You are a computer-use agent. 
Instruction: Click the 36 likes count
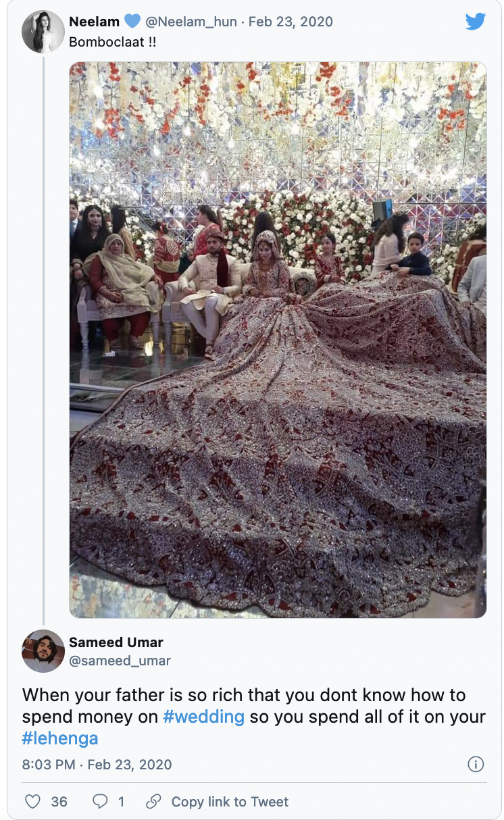click(59, 802)
